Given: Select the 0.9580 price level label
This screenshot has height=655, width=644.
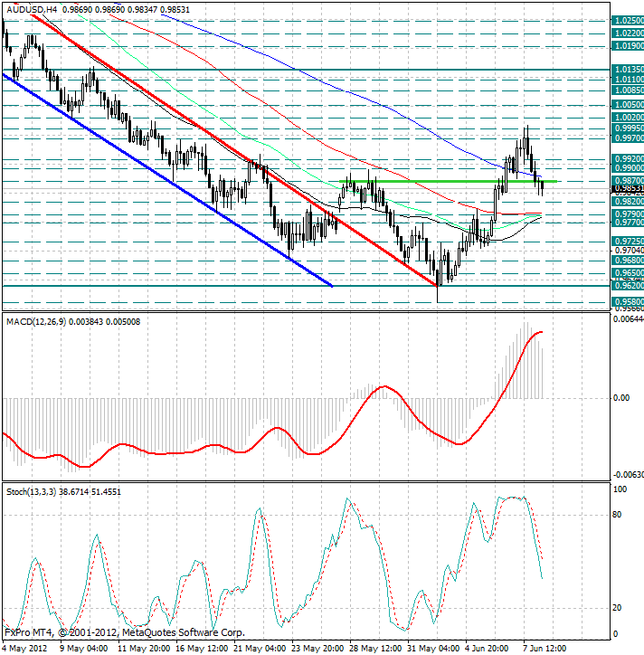Looking at the screenshot, I should pos(628,301).
